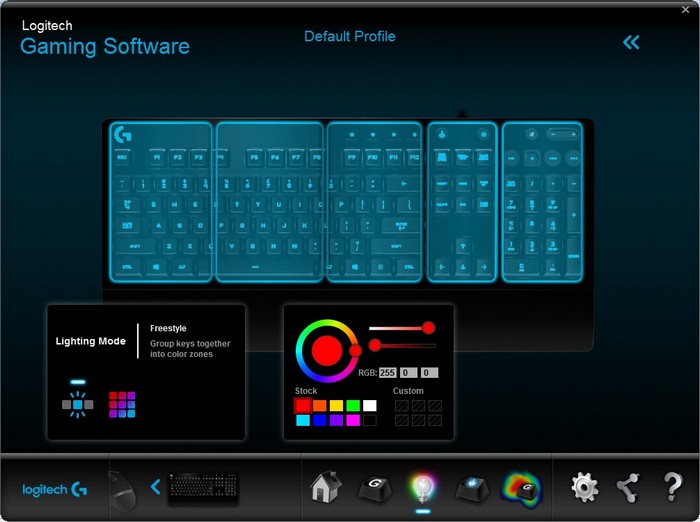
Task: Select the Freestyle lighting mode icon
Action: (x=77, y=404)
